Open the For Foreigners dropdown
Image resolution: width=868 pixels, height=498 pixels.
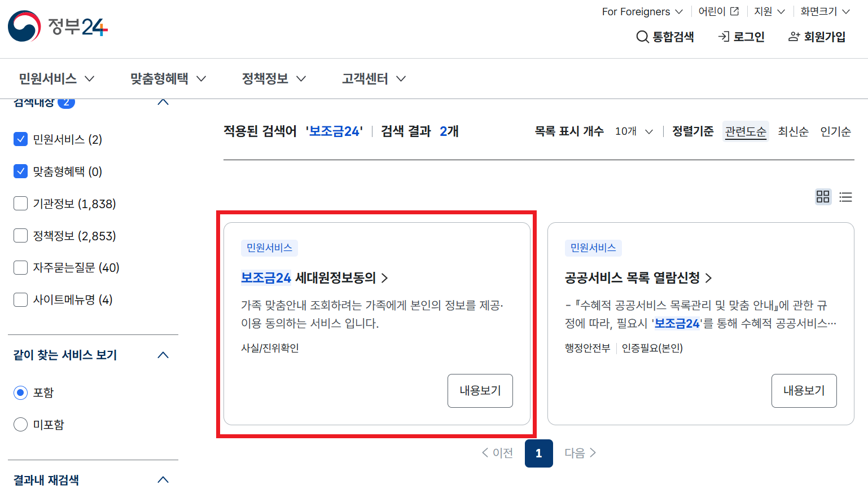click(642, 11)
